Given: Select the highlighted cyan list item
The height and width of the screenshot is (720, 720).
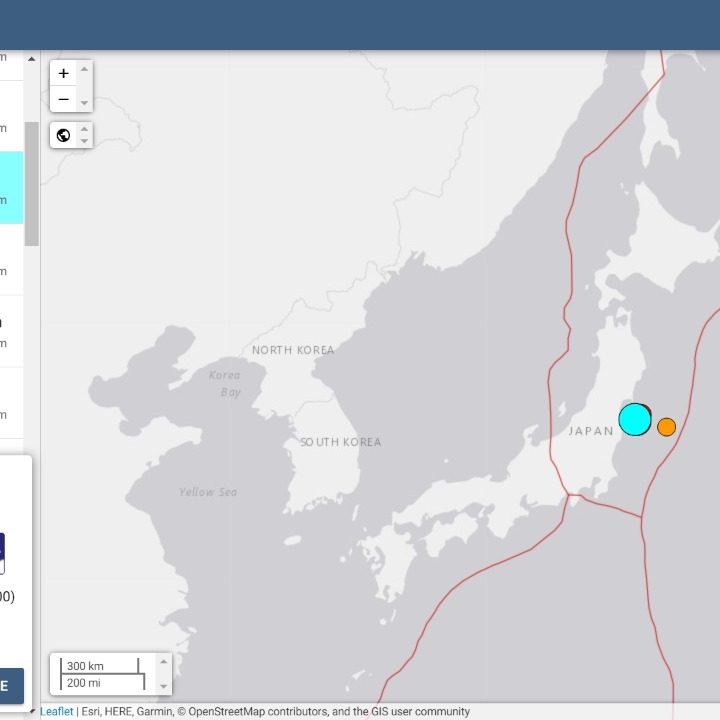Looking at the screenshot, I should 11,187.
